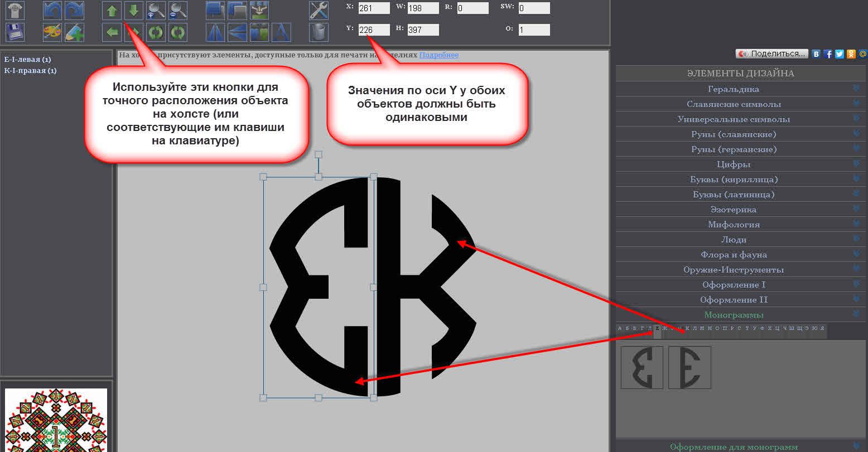Image resolution: width=868 pixels, height=452 pixels.
Task: Share via Odnoklassniki icon
Action: tap(851, 54)
